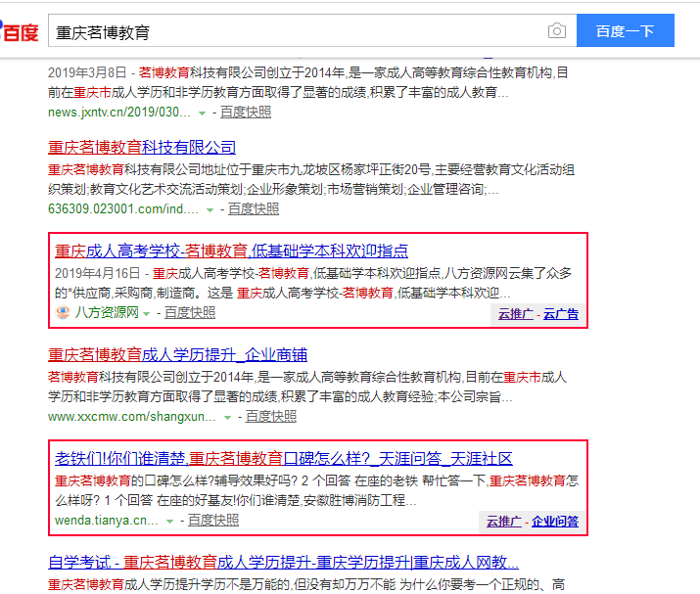Open 百度快照 for 八方资源网 result

(x=190, y=312)
